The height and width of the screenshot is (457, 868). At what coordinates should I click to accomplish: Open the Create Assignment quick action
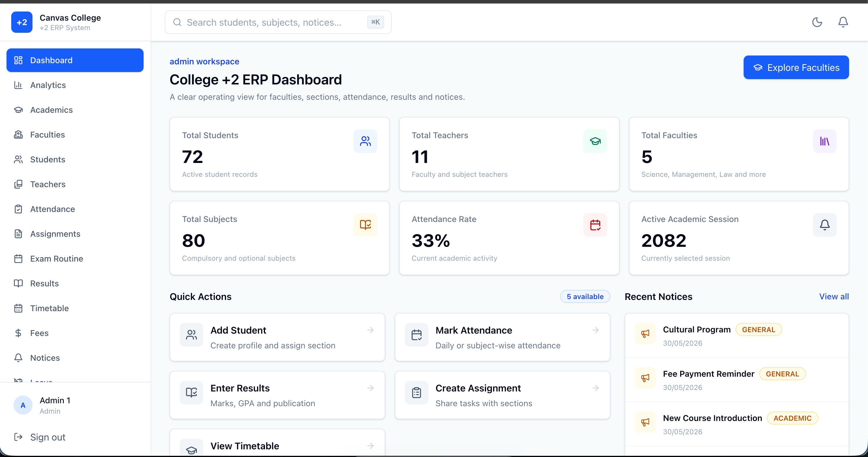503,395
